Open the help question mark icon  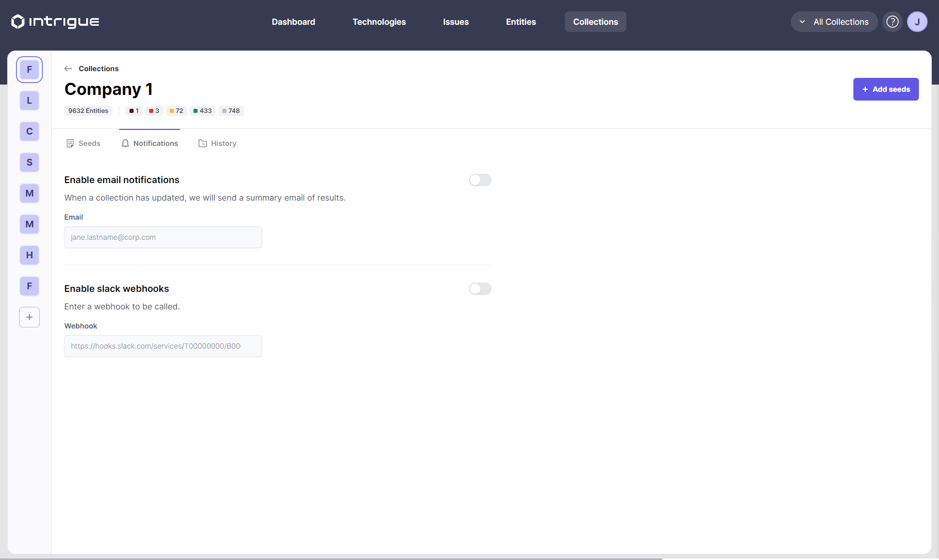(x=893, y=22)
